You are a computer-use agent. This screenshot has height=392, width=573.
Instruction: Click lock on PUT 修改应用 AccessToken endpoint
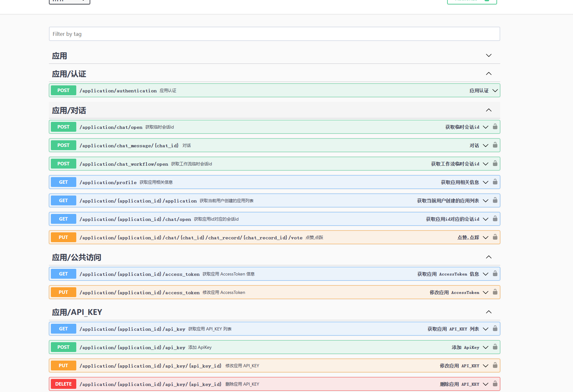click(x=495, y=292)
